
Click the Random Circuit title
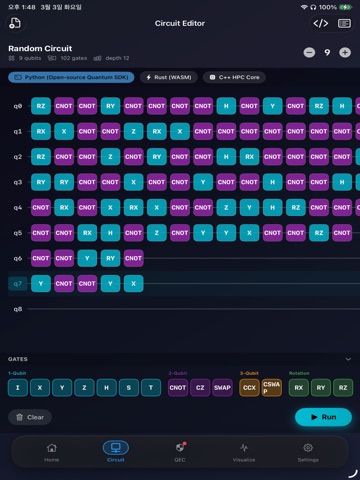coord(40,48)
